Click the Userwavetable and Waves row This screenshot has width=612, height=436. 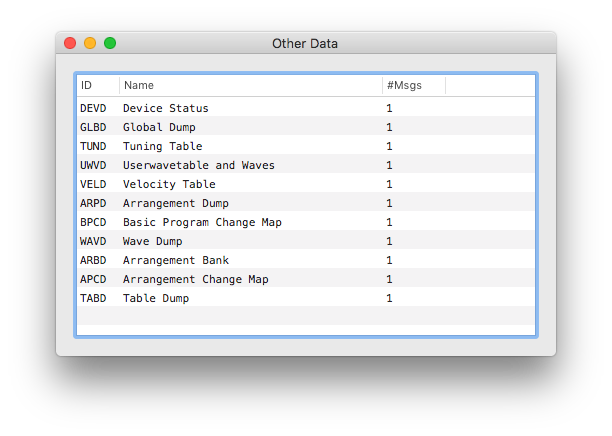click(198, 165)
